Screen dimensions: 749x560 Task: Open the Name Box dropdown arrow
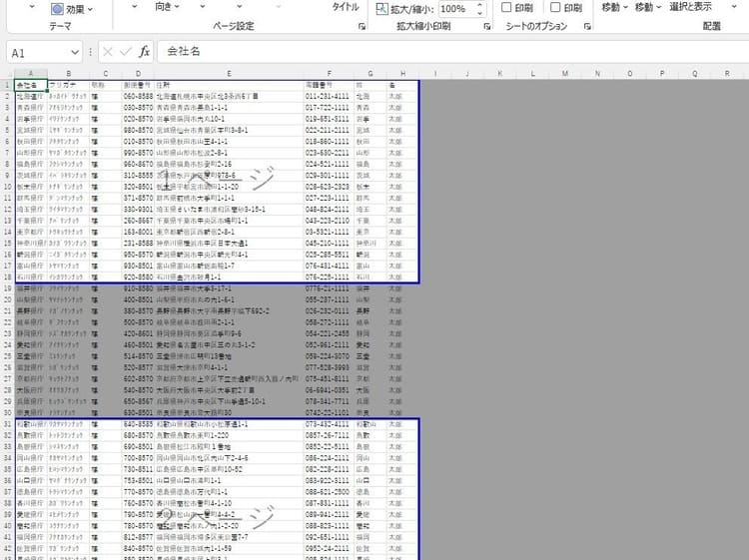[75, 52]
